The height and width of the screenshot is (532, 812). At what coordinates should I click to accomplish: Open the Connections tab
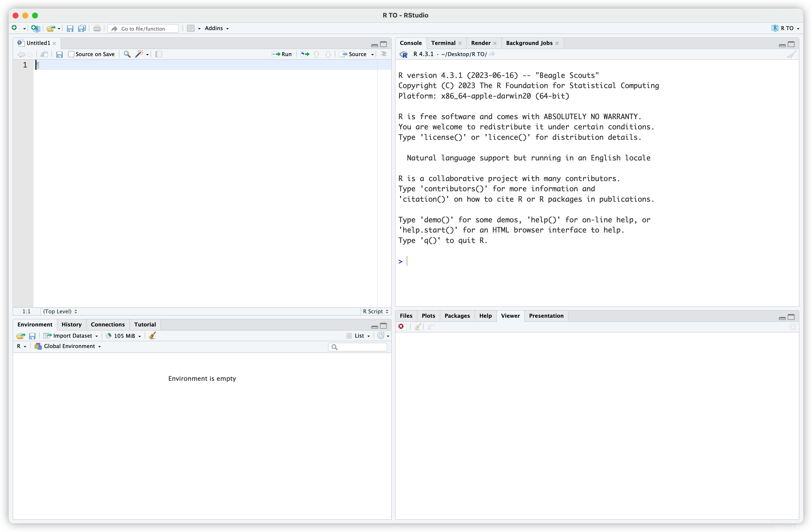click(x=108, y=324)
